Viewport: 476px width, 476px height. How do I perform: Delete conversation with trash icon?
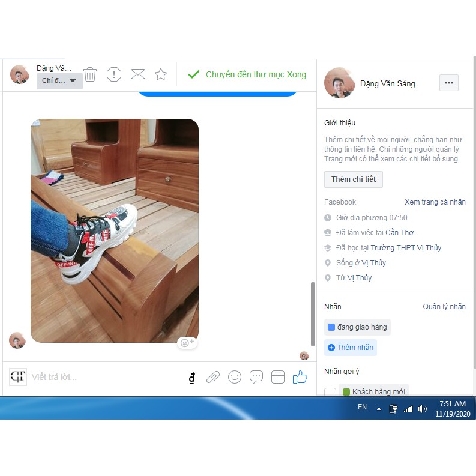[x=90, y=74]
